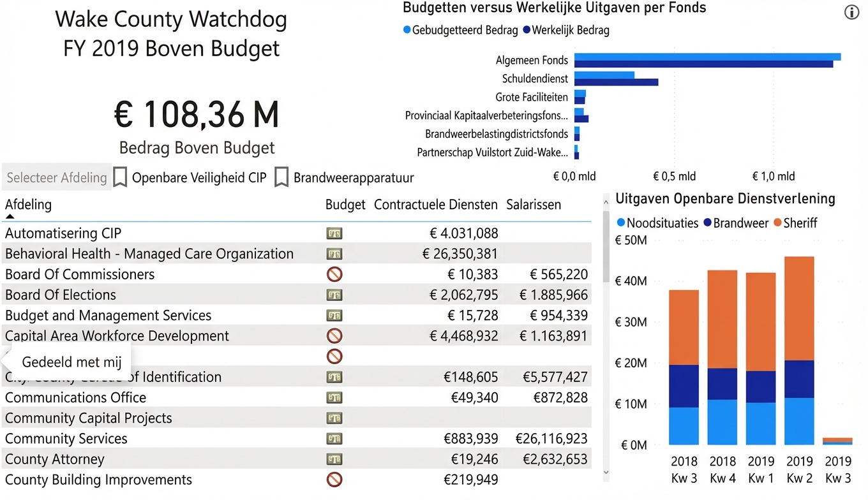The height and width of the screenshot is (500, 868).
Task: Click the sort arrow under the Afdeling header
Action: tap(9, 217)
